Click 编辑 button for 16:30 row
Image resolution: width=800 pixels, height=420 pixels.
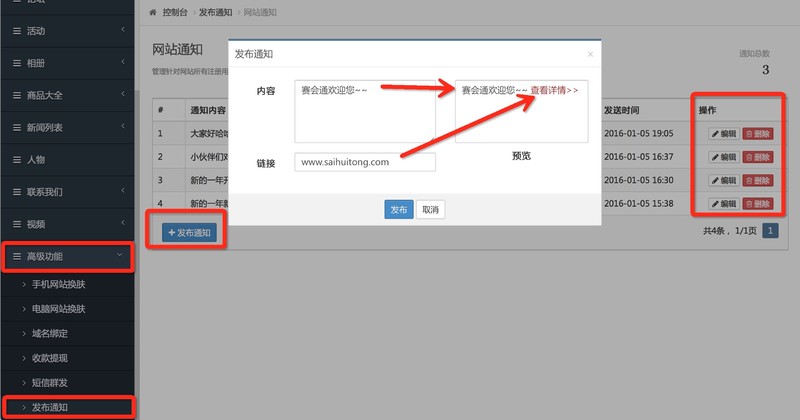[x=724, y=180]
